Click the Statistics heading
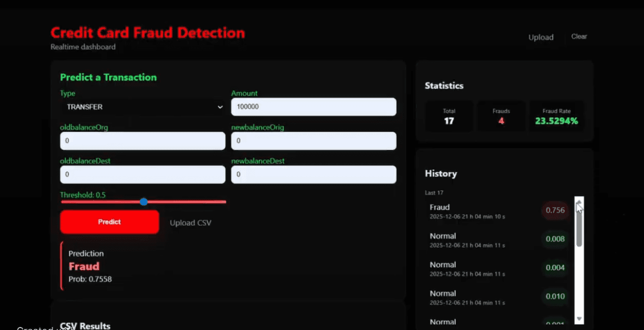This screenshot has height=330, width=644. tap(444, 86)
